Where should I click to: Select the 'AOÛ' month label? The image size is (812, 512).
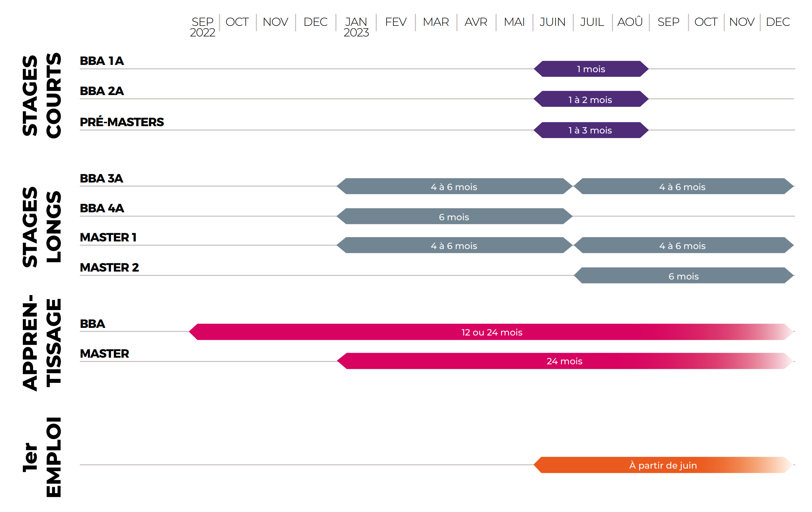(x=630, y=22)
